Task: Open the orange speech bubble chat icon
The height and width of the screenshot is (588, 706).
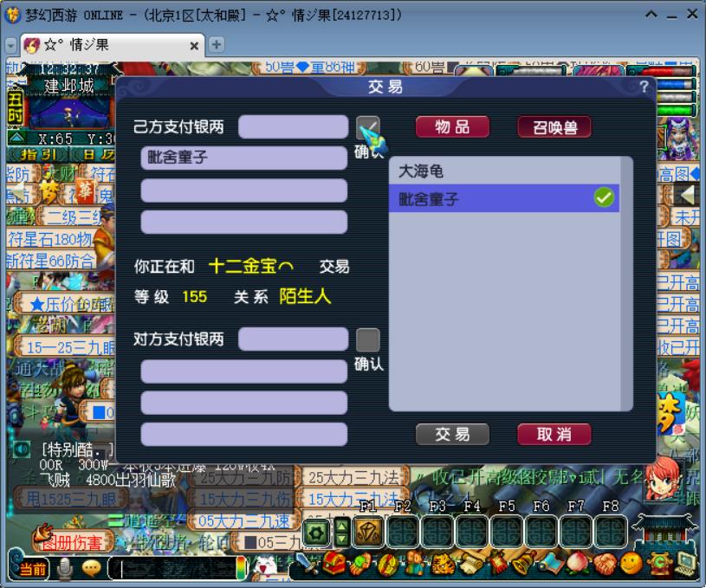Action: click(x=92, y=569)
